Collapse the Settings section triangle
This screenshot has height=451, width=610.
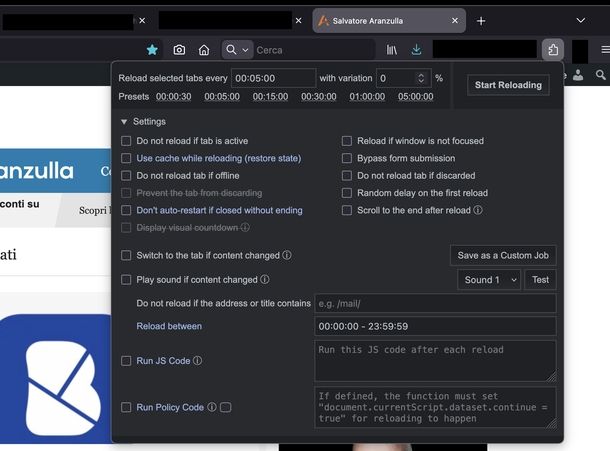pyautogui.click(x=124, y=122)
